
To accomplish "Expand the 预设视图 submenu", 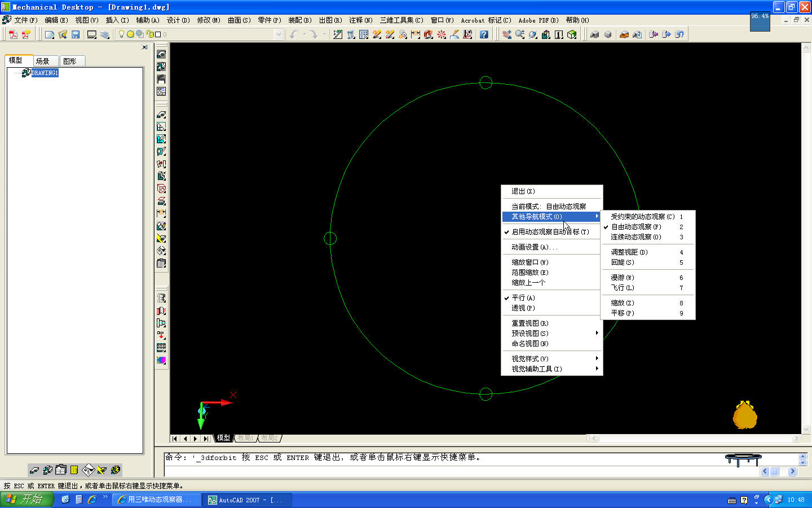I will pyautogui.click(x=552, y=334).
